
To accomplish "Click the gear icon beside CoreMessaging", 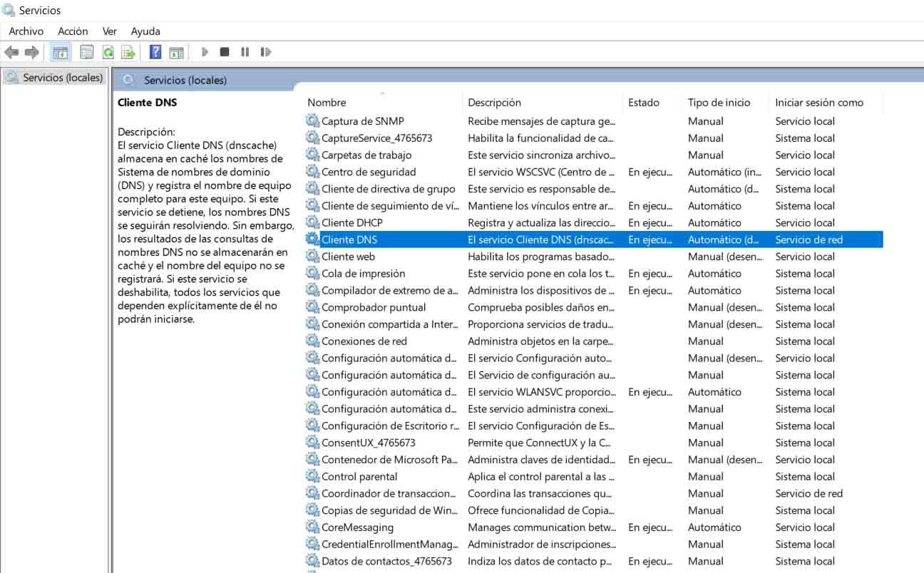I will pyautogui.click(x=312, y=527).
